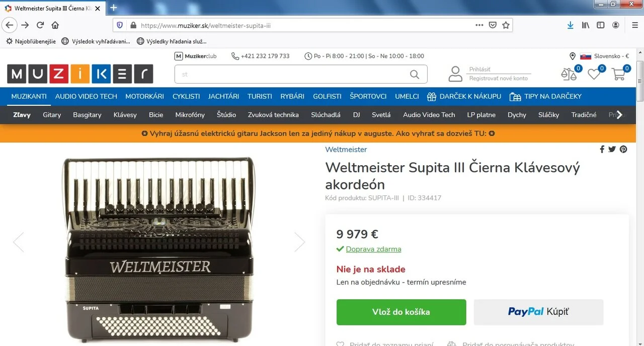Open the Slovensko country and currency selector
This screenshot has height=346, width=644.
click(599, 56)
